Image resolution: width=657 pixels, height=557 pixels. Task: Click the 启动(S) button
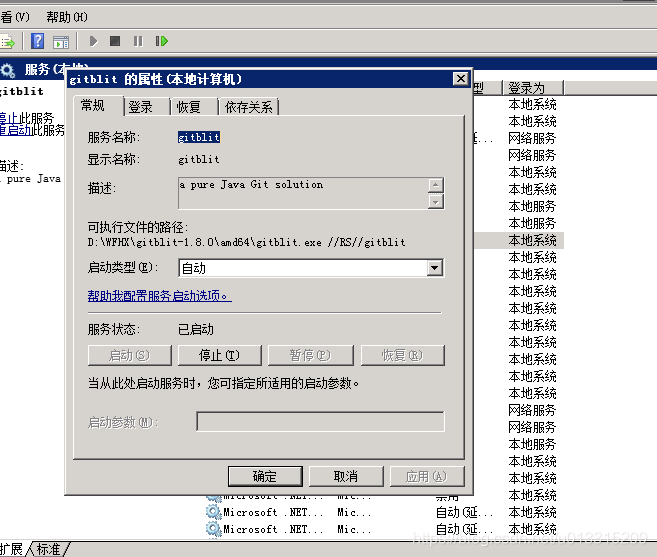tap(129, 355)
